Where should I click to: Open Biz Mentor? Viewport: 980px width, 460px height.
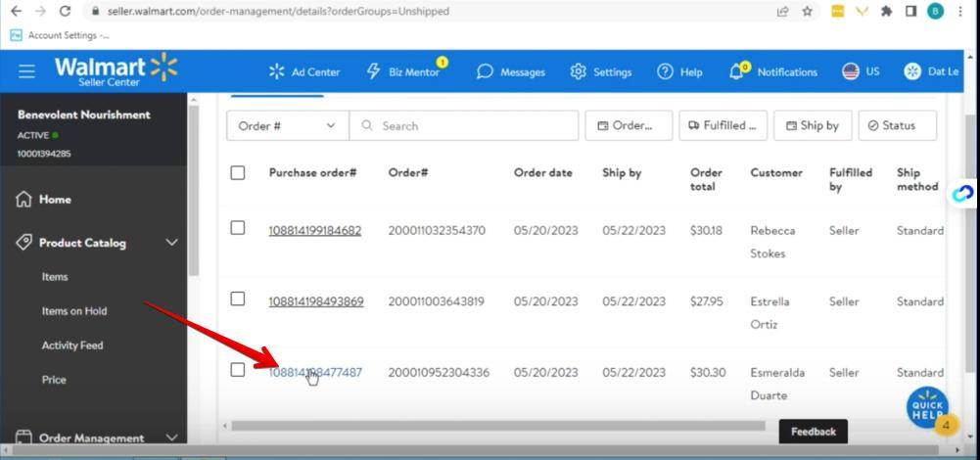click(x=406, y=70)
